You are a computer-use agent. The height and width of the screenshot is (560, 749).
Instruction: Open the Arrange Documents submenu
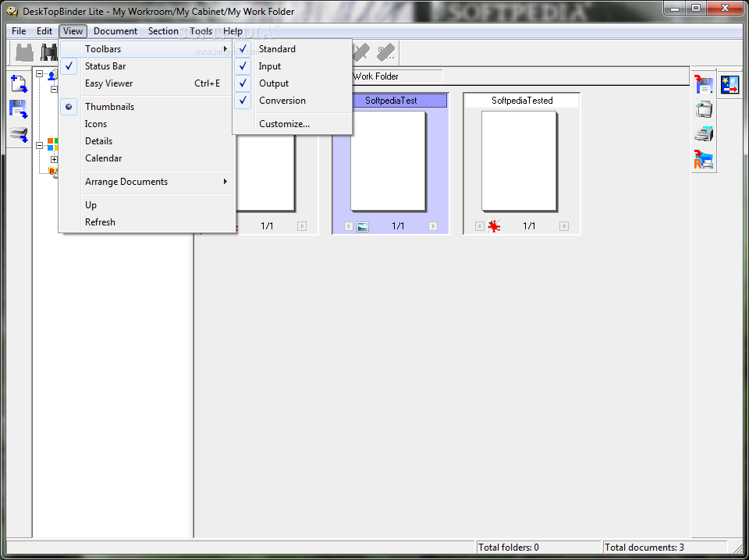coord(147,182)
